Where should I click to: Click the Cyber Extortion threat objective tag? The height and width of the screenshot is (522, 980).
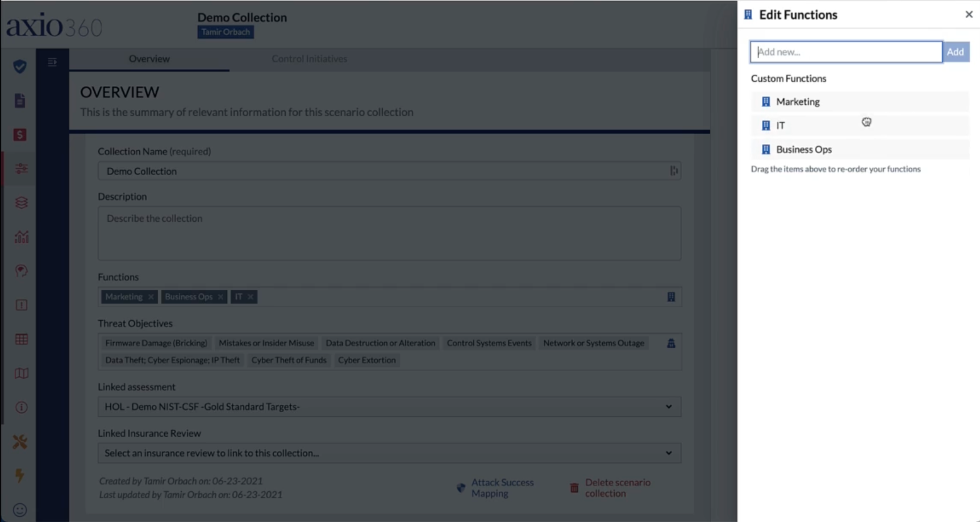point(366,360)
